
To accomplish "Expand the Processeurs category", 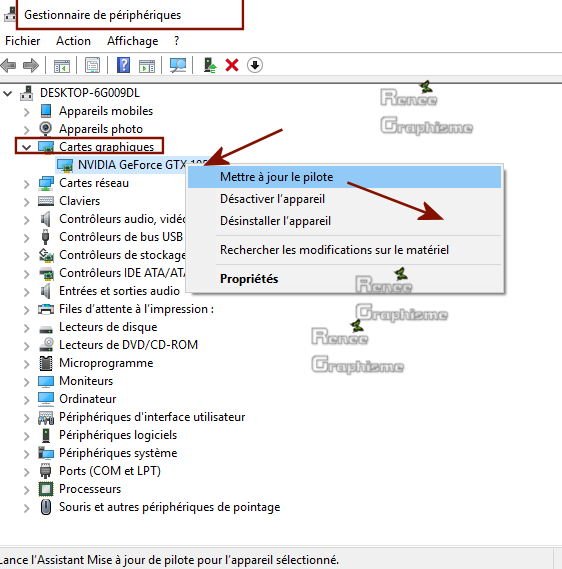I will coord(26,490).
